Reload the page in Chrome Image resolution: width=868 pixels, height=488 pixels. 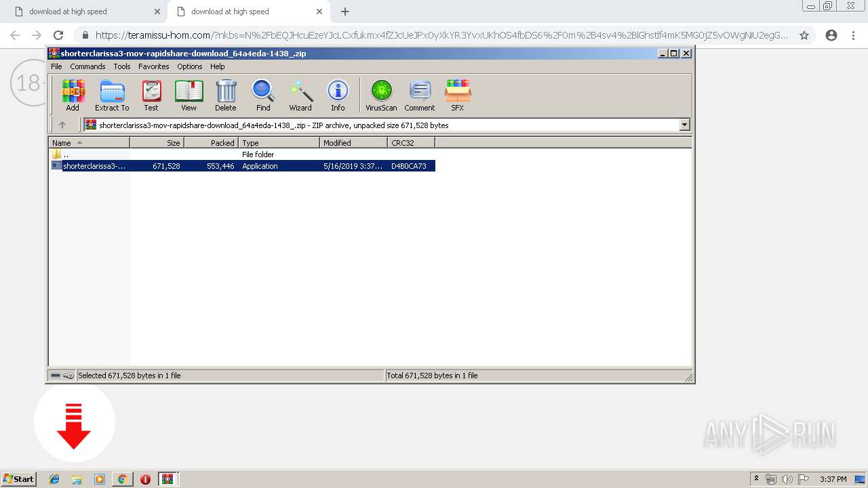coord(58,35)
